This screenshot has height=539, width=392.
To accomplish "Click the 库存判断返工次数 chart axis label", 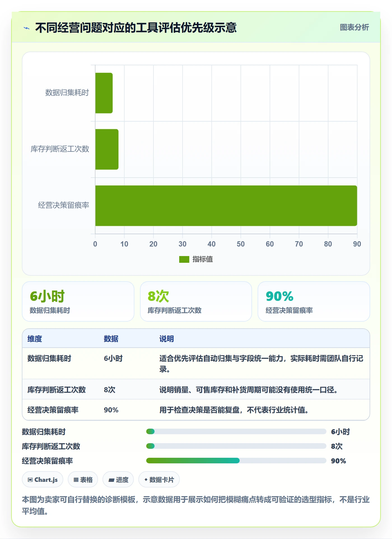I will point(60,149).
